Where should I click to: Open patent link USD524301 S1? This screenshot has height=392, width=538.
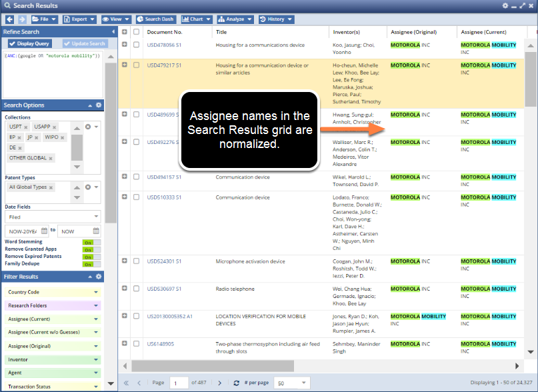click(164, 261)
